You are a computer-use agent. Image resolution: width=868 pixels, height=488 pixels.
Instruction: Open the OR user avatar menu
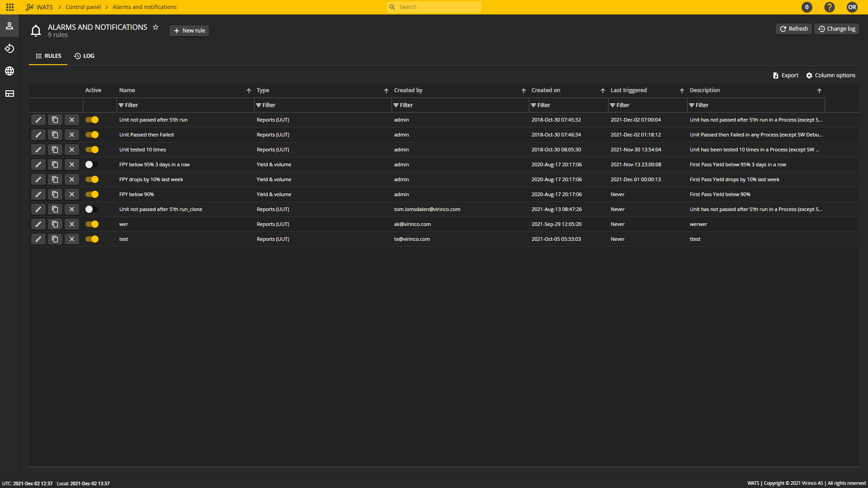click(852, 7)
